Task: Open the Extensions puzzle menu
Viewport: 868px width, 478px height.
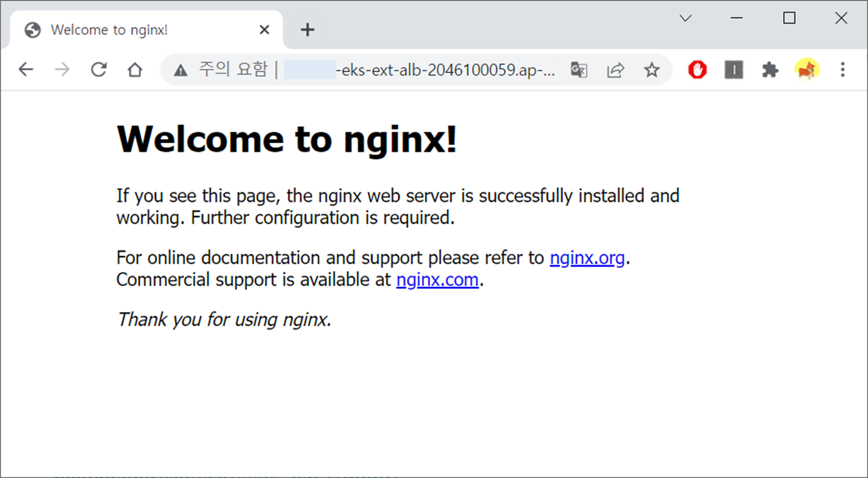Action: click(770, 70)
